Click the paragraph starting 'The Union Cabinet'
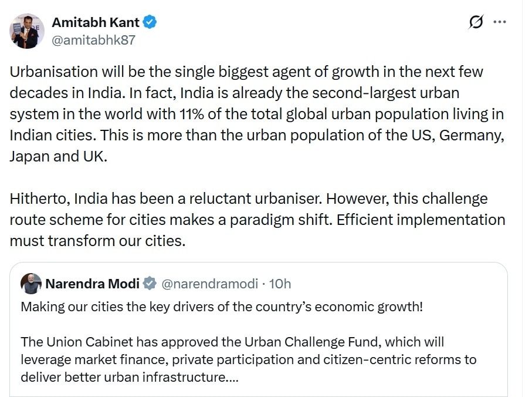532x397 pixels. click(x=246, y=359)
